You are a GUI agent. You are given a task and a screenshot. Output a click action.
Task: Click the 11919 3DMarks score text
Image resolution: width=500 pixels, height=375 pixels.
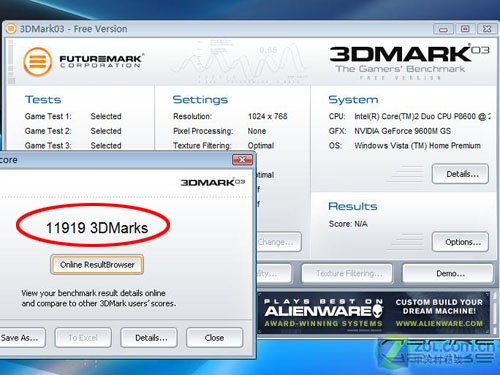97,228
